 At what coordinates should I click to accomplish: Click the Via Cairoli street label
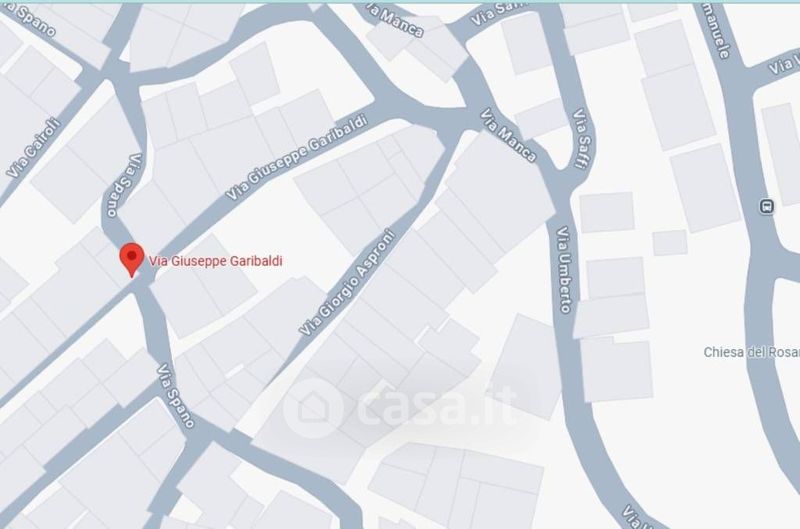coord(33,148)
